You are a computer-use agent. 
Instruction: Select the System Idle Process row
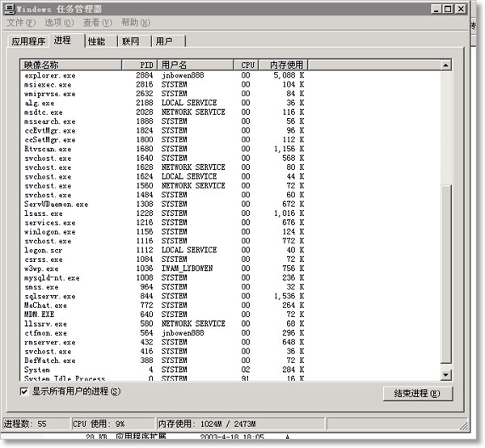click(164, 378)
